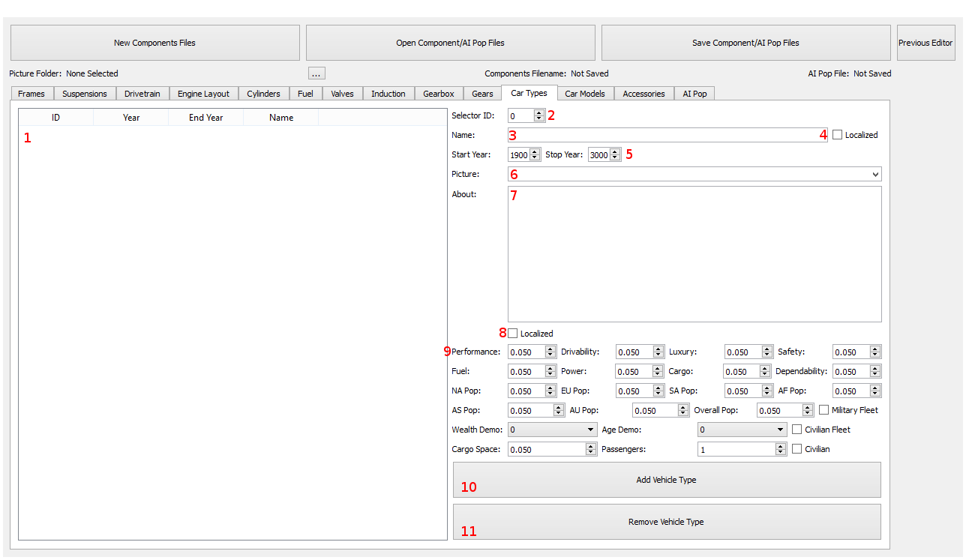966x560 pixels.
Task: Enable the Localized checkbox next to Name
Action: pyautogui.click(x=838, y=135)
